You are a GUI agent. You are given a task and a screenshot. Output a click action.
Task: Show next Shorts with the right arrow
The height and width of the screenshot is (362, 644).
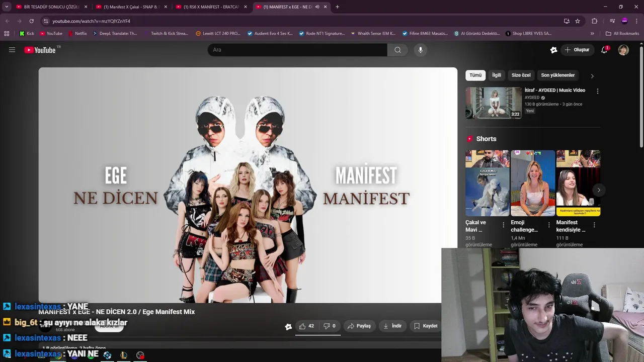tap(598, 190)
